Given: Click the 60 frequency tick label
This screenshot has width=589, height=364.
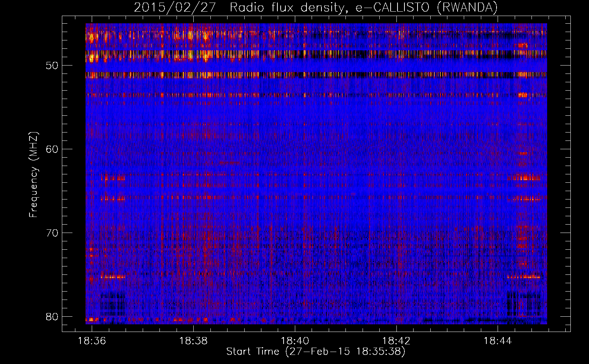Looking at the screenshot, I should click(x=52, y=149).
